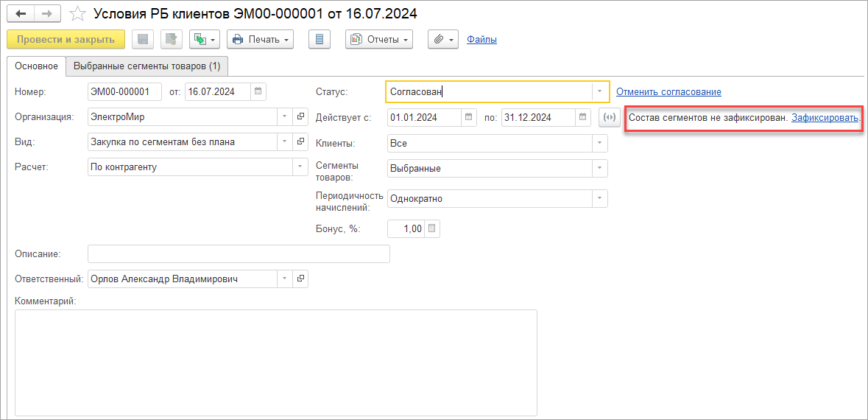Click the Отменить согласование link
The width and height of the screenshot is (868, 420).
coord(668,91)
